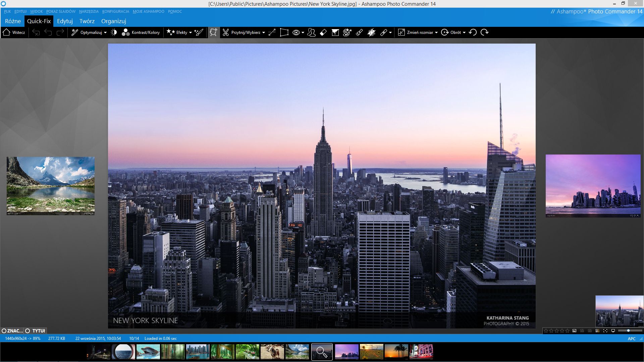This screenshot has height=362, width=644.
Task: Click the perspective correction tool icon
Action: point(284,33)
